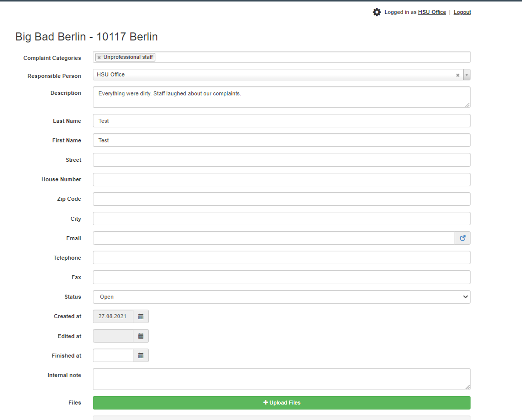Focus the Street input field
This screenshot has height=420, width=522.
pyautogui.click(x=281, y=160)
